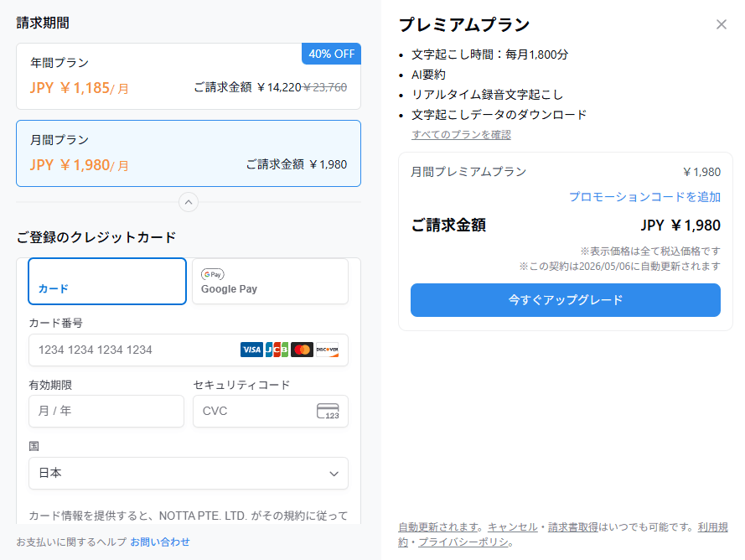This screenshot has width=745, height=560.
Task: Collapse the plan list with the chevron
Action: (x=189, y=202)
